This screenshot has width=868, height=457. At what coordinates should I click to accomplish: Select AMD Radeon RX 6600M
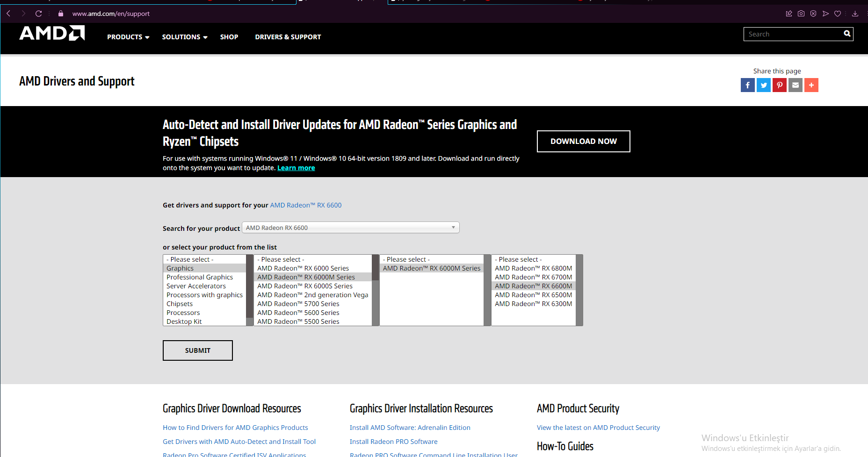click(x=534, y=286)
